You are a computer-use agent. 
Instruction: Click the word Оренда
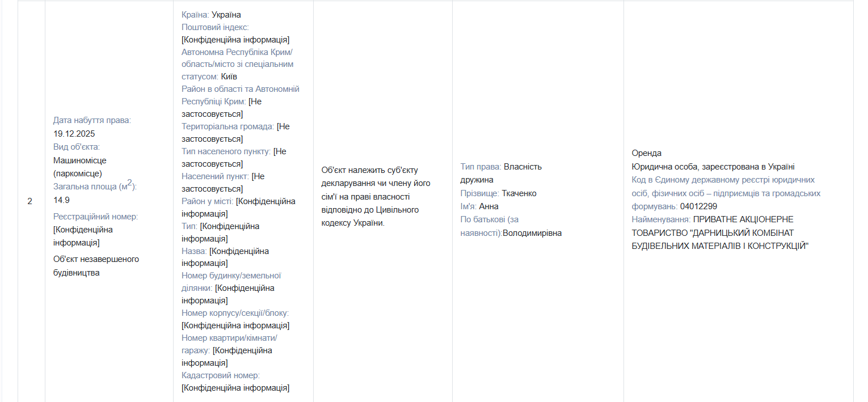click(x=647, y=153)
